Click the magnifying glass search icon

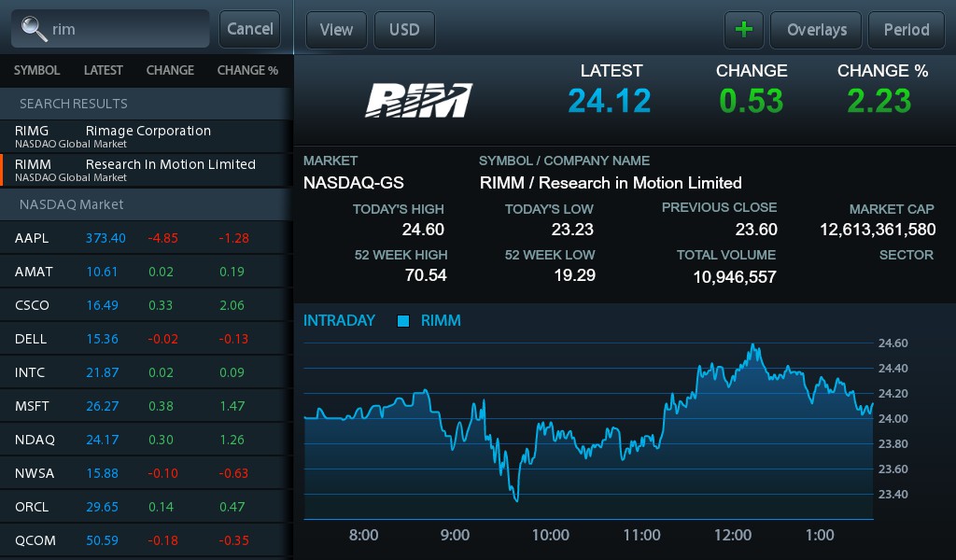pyautogui.click(x=34, y=29)
